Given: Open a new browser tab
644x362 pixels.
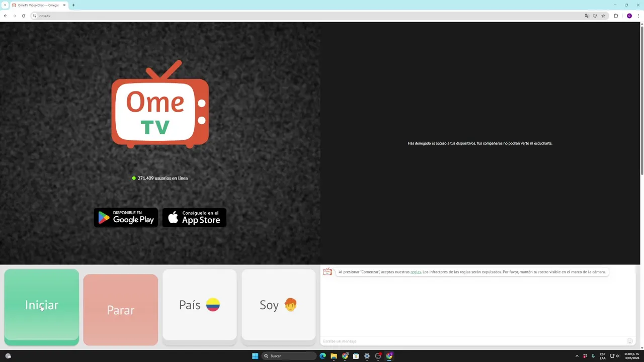Looking at the screenshot, I should pos(73,5).
